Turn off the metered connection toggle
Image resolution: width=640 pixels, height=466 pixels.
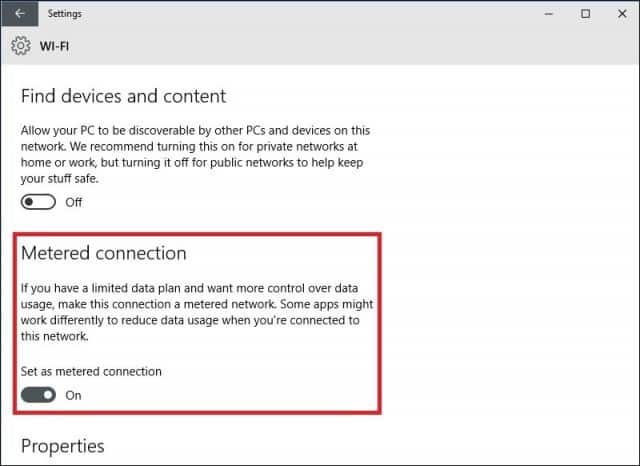[x=38, y=395]
